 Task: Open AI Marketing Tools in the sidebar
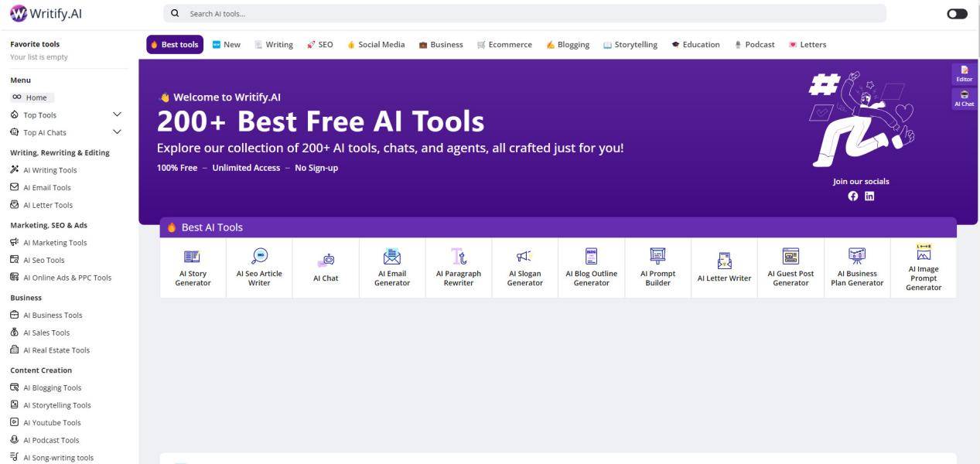(x=55, y=243)
